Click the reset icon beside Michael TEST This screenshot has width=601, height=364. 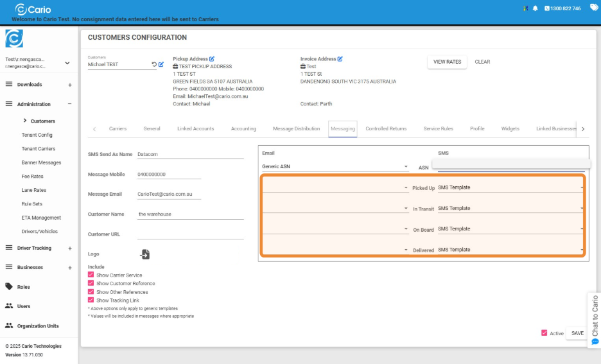(154, 64)
